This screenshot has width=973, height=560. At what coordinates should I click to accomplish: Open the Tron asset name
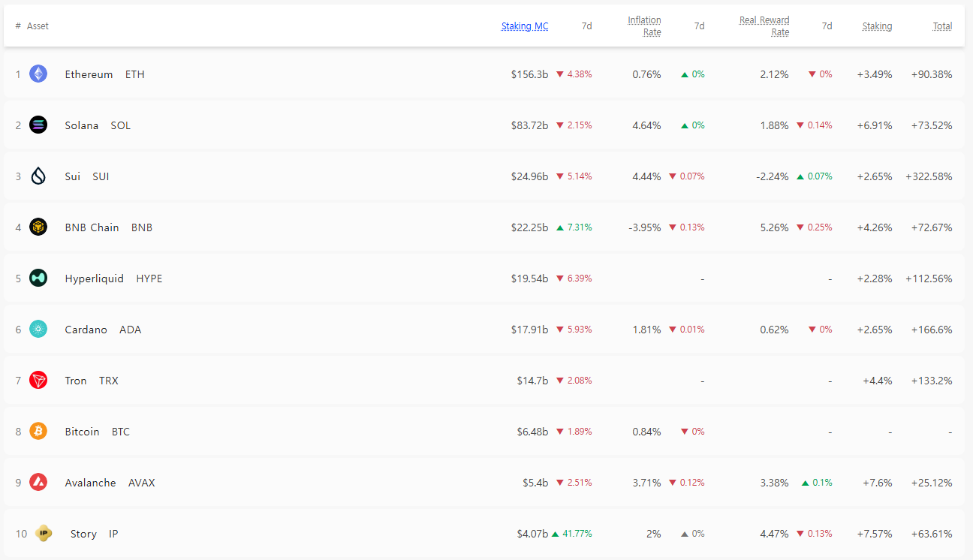tap(76, 381)
